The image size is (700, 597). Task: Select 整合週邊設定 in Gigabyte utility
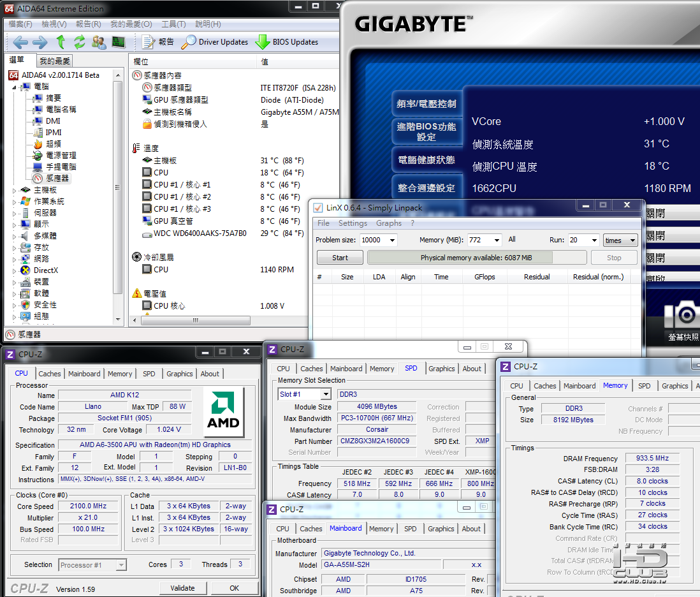pos(427,188)
